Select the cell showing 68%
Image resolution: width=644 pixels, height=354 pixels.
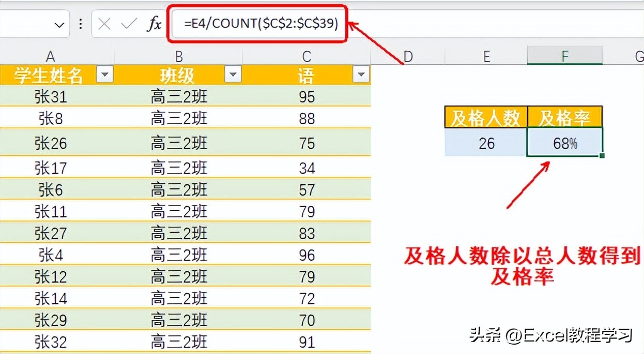coord(565,142)
